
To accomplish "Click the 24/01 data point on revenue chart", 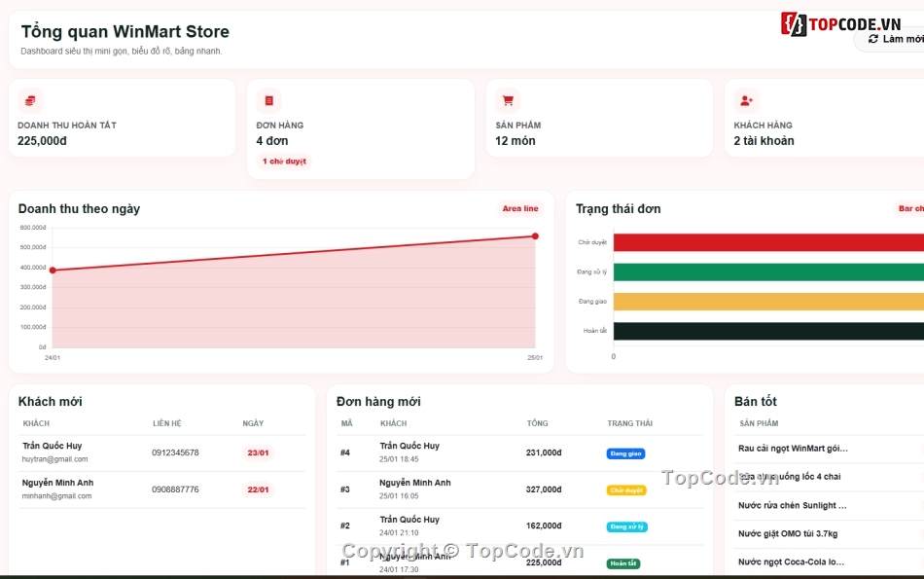I will click(53, 271).
